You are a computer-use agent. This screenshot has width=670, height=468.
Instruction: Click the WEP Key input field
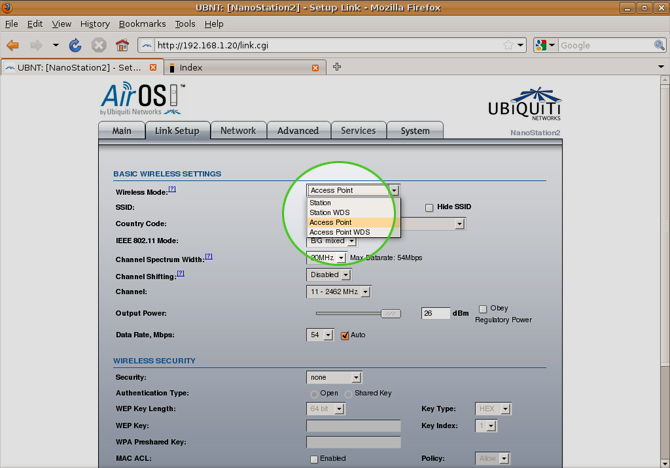(353, 426)
